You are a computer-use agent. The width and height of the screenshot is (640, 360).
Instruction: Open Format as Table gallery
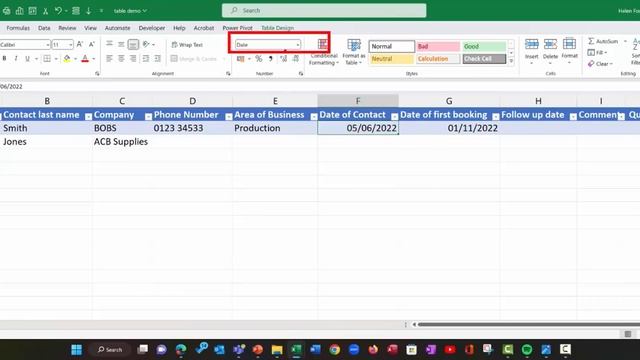[353, 52]
